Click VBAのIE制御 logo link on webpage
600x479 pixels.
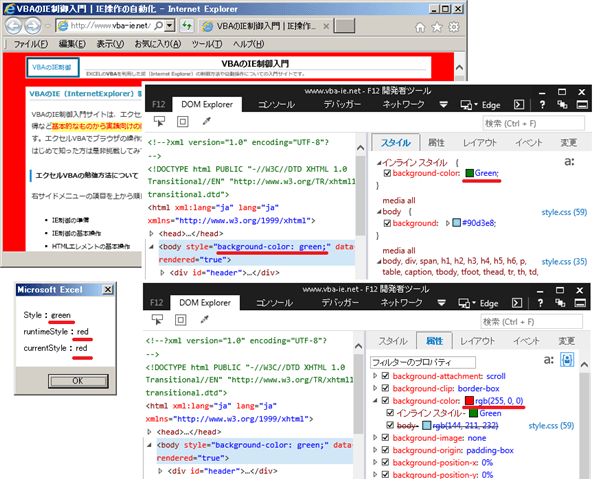53,67
